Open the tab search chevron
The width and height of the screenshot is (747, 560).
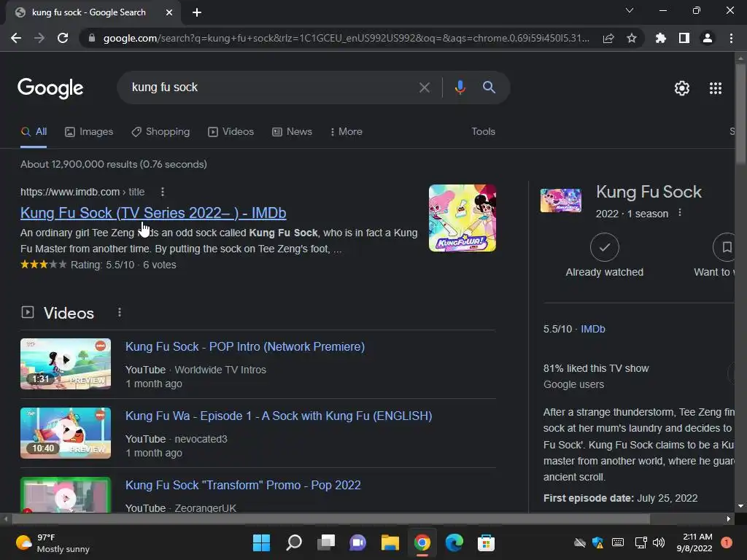click(x=630, y=10)
